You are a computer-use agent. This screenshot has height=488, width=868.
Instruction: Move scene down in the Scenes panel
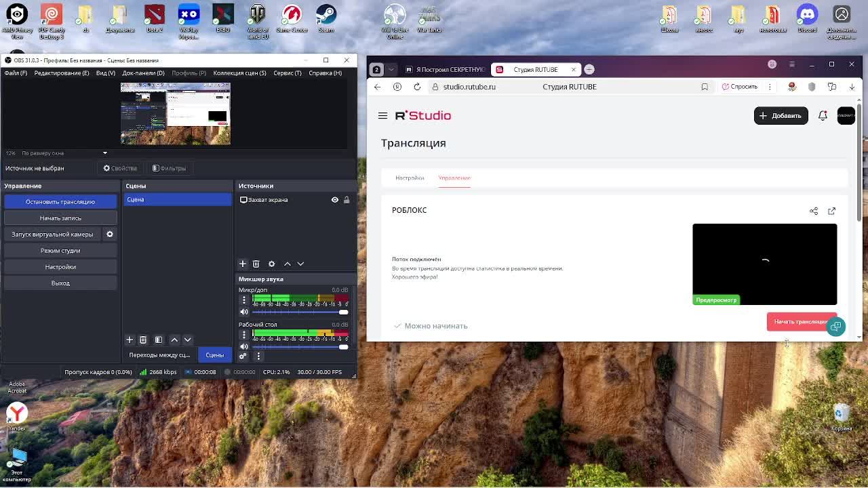click(x=188, y=340)
